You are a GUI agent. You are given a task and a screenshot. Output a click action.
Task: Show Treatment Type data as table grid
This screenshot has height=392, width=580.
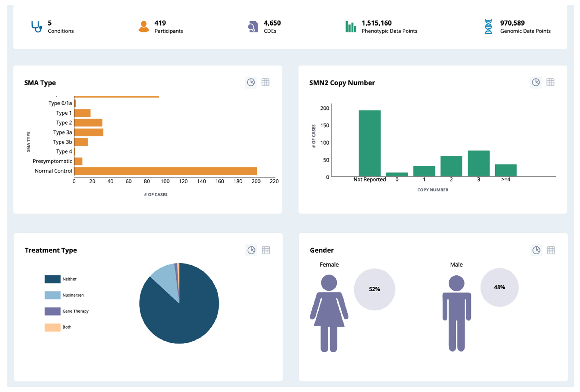(266, 250)
